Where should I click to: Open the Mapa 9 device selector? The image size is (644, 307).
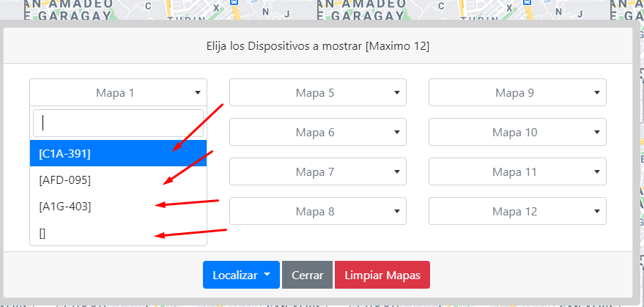[x=517, y=93]
